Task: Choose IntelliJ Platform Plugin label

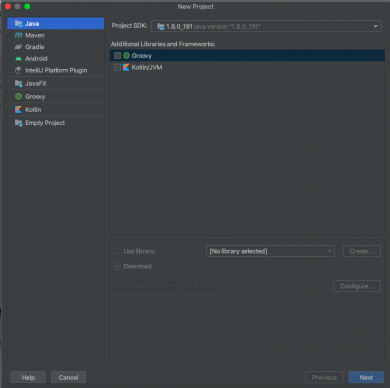Action: point(56,70)
